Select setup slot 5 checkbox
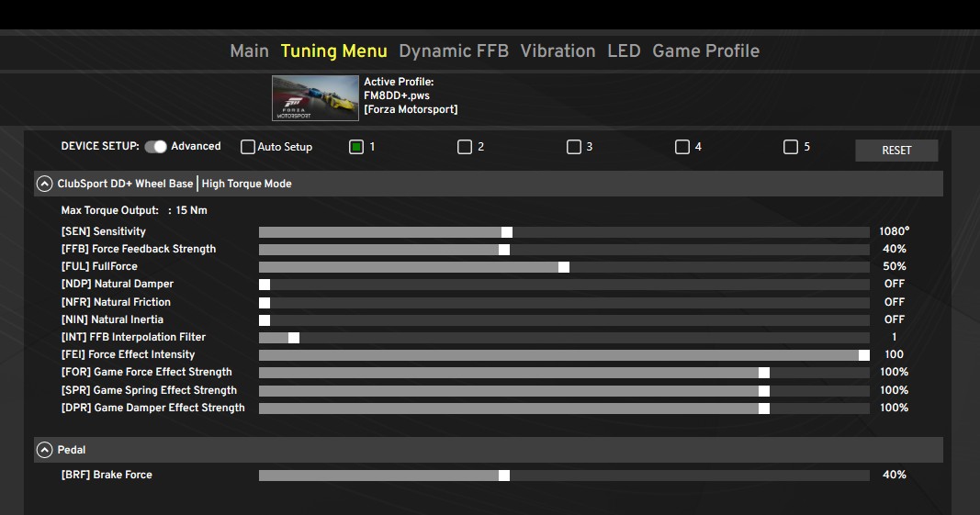 [x=791, y=147]
